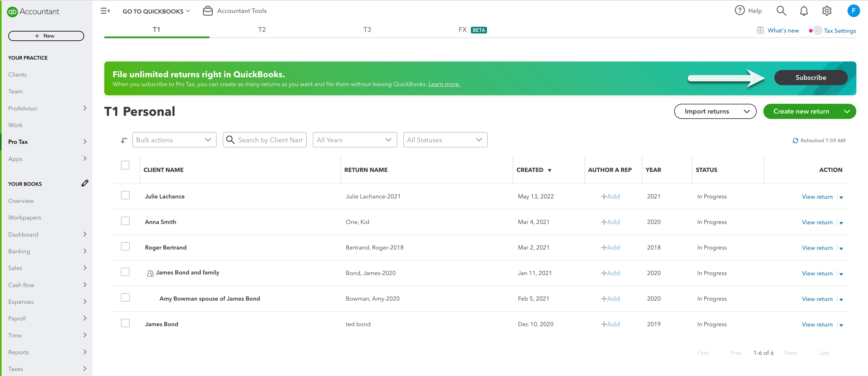Open Workpapers in sidebar
The image size is (868, 376).
point(25,218)
